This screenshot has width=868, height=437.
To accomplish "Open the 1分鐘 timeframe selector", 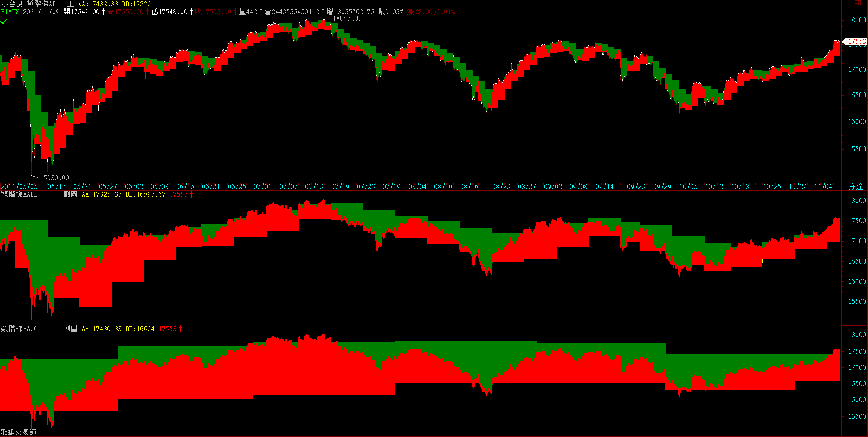I will coord(853,187).
